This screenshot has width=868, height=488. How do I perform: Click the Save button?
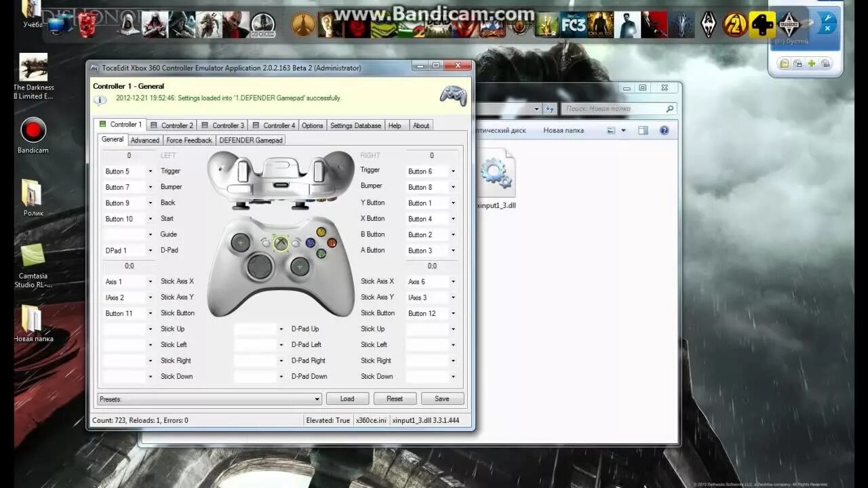[x=442, y=399]
